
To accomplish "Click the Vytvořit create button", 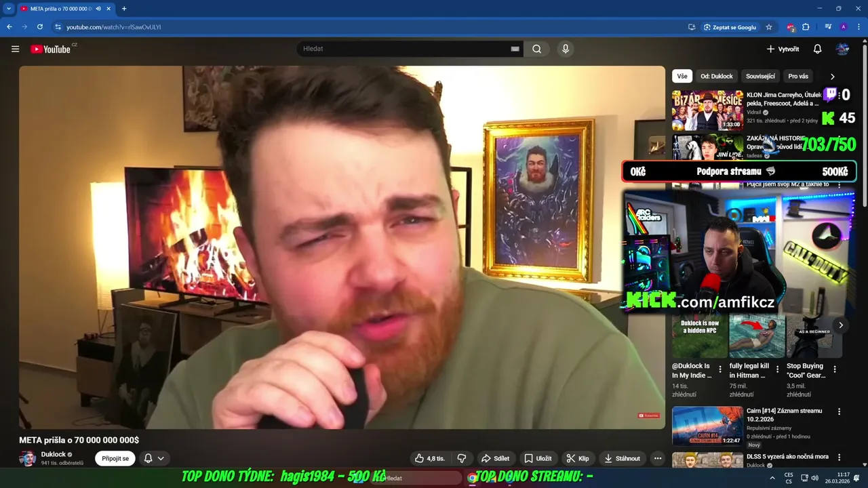I will pyautogui.click(x=783, y=49).
